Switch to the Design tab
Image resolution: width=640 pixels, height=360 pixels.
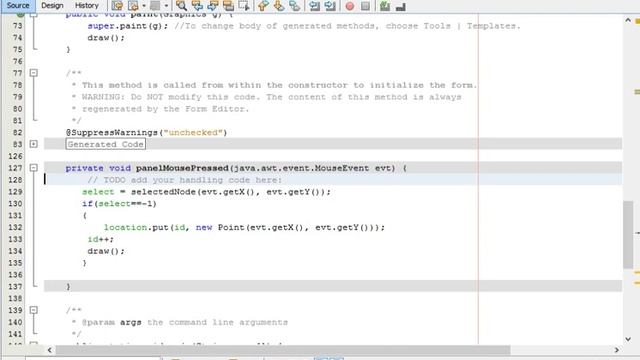[52, 6]
